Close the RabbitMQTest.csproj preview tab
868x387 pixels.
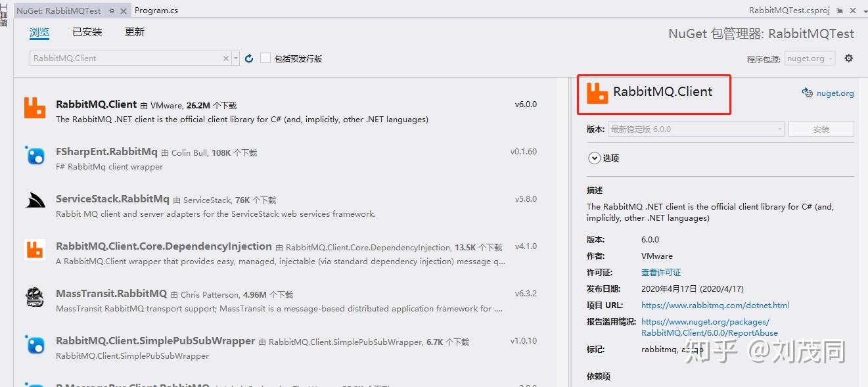coord(852,11)
